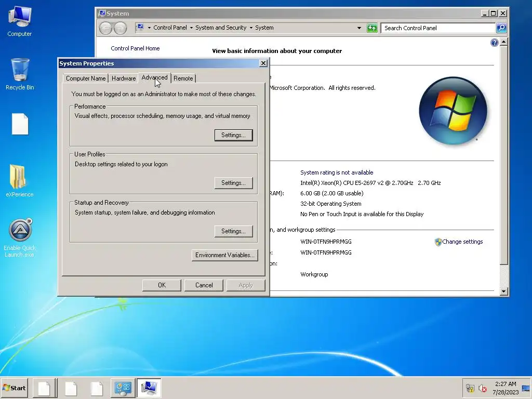Screen dimensions: 532x399
Task: Click OK in System Properties
Action: [162, 285]
